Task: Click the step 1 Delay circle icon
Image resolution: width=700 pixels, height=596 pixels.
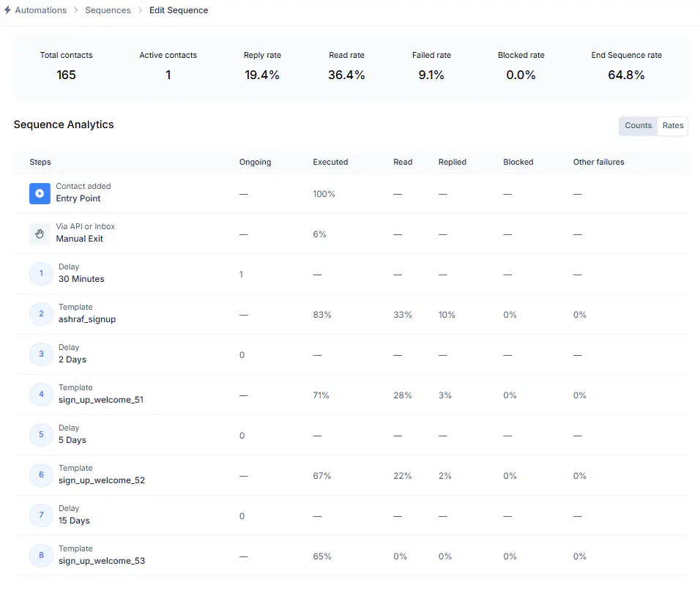Action: [x=40, y=273]
